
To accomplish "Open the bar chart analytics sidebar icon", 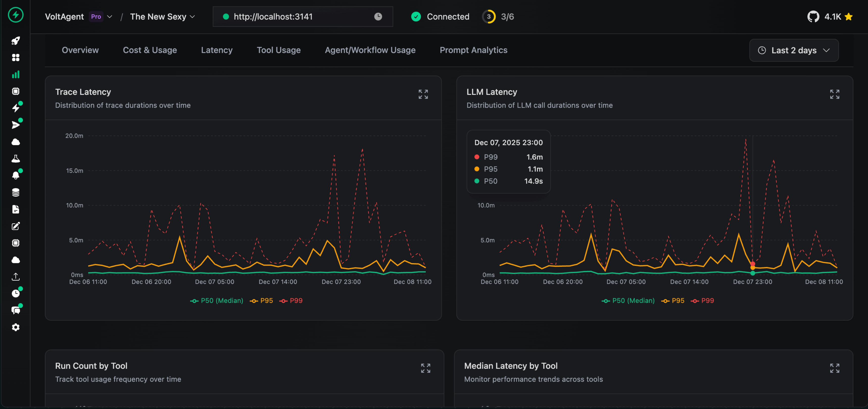I will (15, 75).
